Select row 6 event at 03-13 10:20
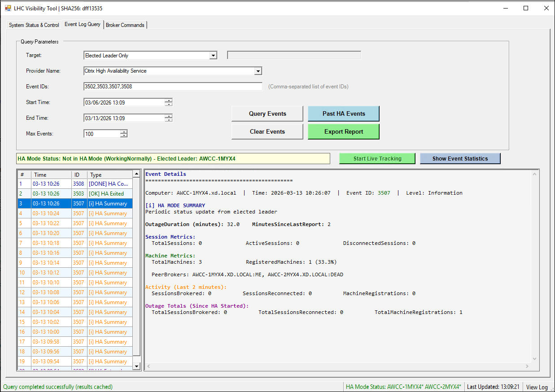The image size is (555, 392). point(75,233)
